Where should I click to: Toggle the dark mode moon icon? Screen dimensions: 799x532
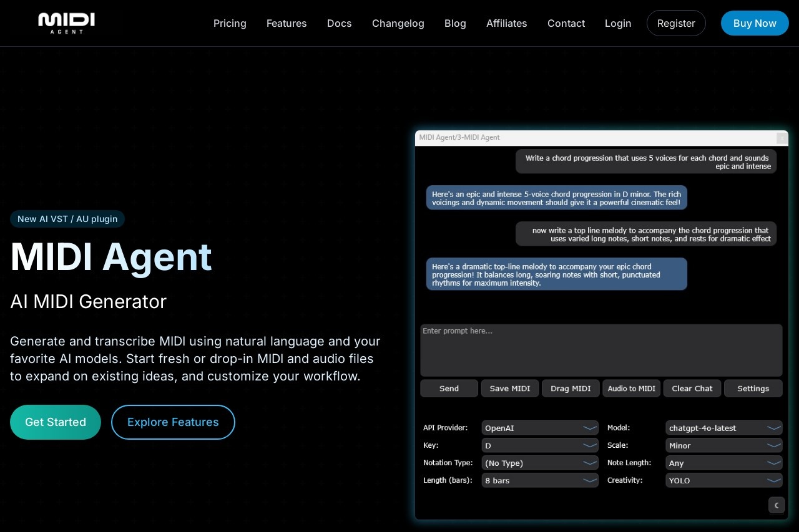click(x=776, y=505)
